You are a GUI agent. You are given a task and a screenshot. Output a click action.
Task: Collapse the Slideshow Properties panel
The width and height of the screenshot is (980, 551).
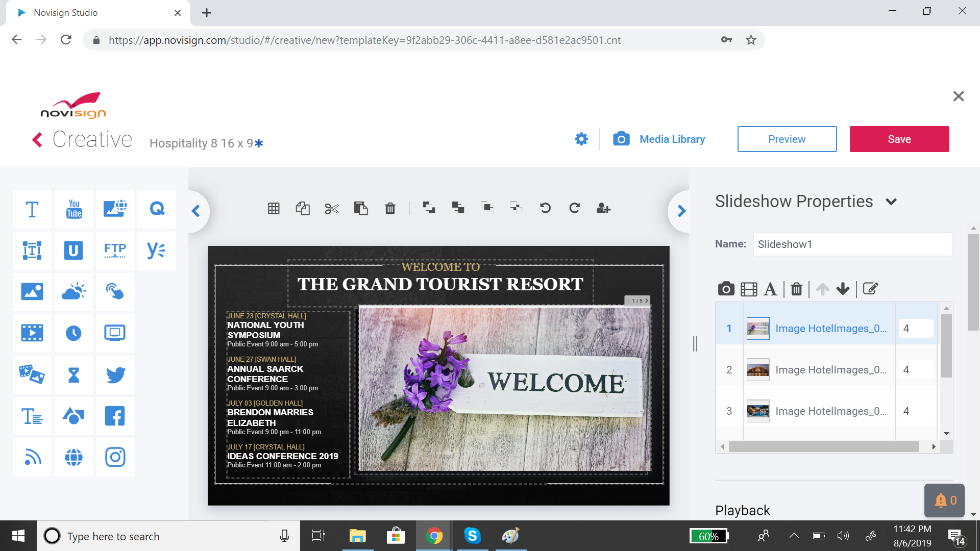tap(891, 202)
